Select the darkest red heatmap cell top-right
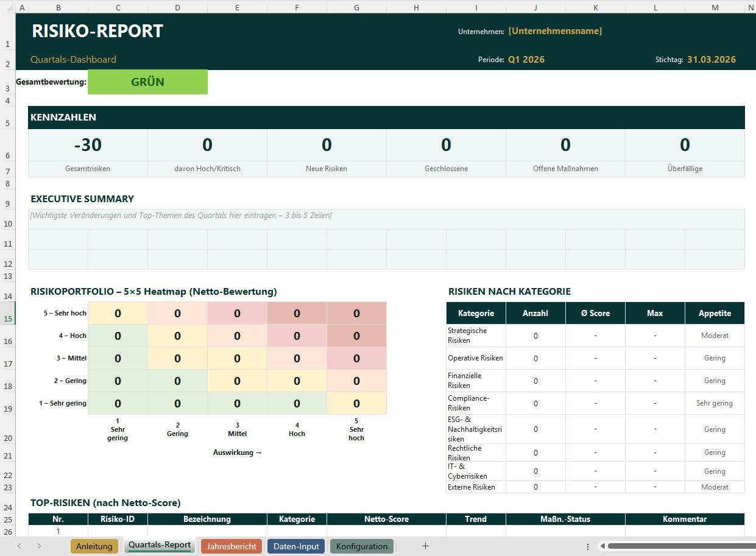Screen dimensions: 756x556 click(356, 312)
